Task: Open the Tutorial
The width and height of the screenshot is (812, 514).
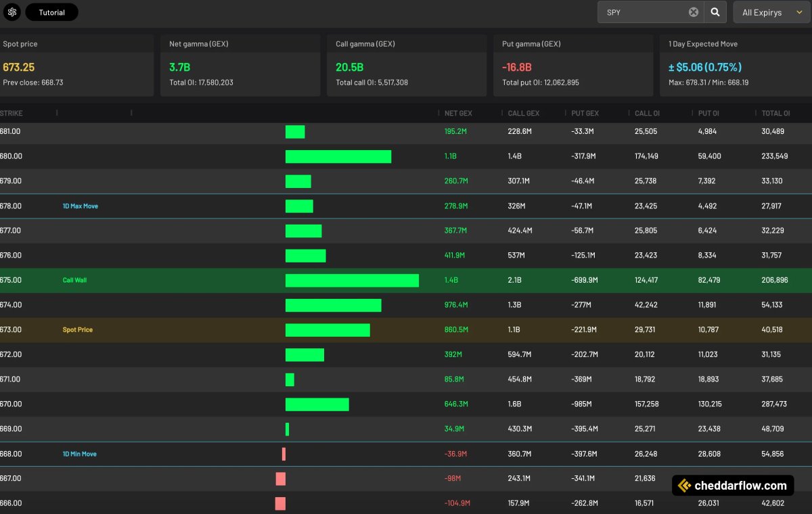Action: point(51,12)
